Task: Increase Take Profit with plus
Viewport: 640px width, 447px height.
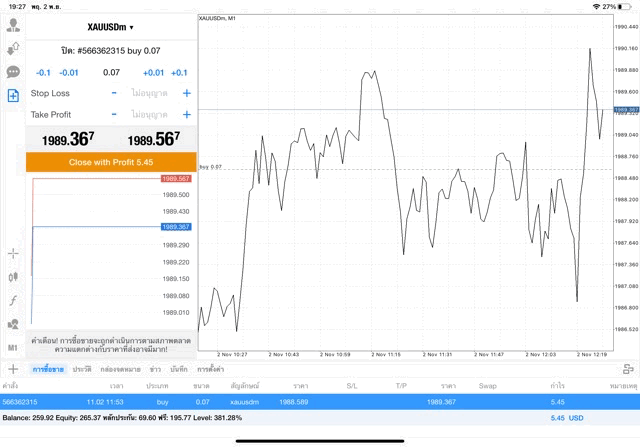Action: click(187, 114)
